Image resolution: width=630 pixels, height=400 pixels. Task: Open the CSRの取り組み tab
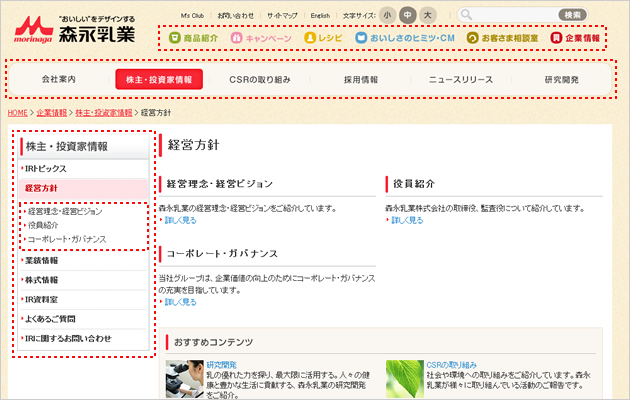[x=260, y=80]
